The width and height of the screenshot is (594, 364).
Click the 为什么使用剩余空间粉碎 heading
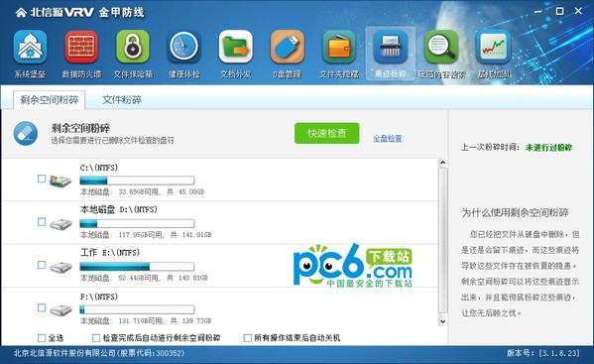point(515,213)
